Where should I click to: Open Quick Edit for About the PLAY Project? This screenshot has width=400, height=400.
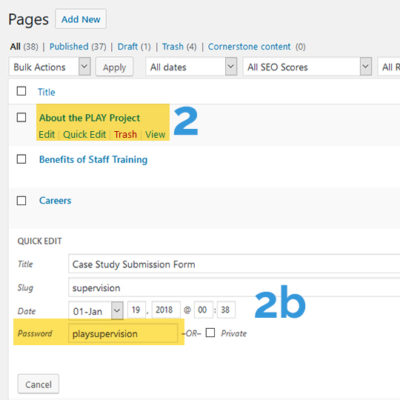click(x=85, y=135)
